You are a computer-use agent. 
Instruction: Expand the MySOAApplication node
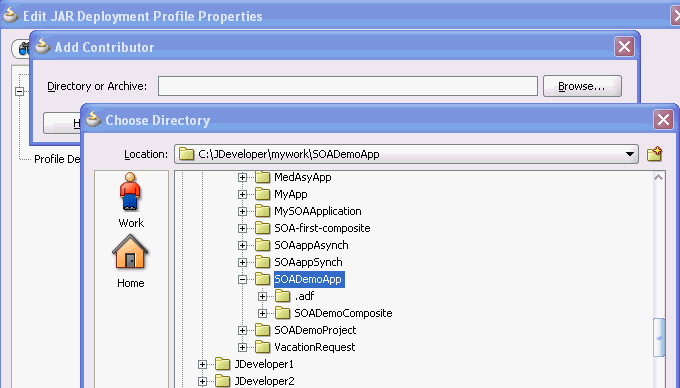242,212
